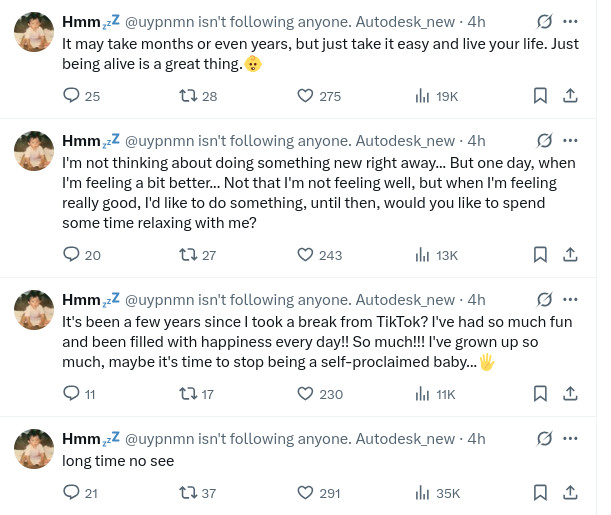
Task: Open more options on the first tweet
Action: pos(571,20)
